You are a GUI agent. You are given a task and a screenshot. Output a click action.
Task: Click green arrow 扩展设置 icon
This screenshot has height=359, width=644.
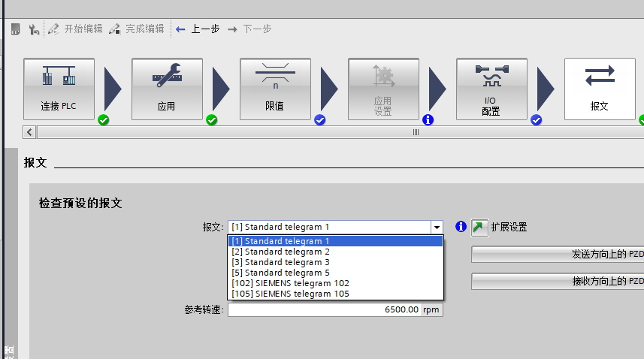[479, 227]
